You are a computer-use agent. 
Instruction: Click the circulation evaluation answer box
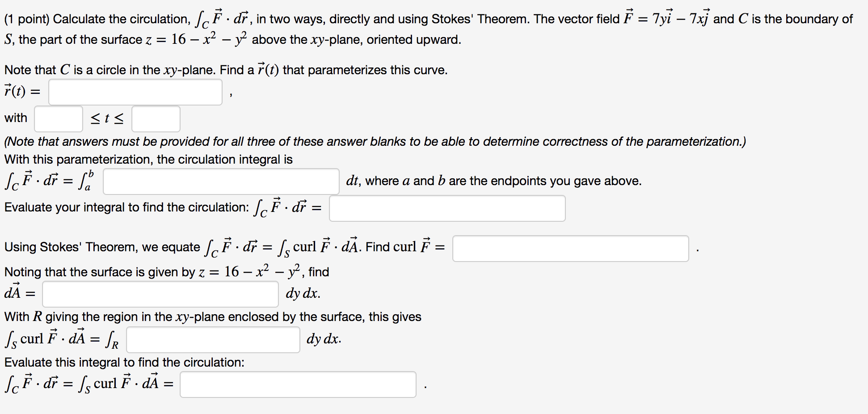point(447,208)
